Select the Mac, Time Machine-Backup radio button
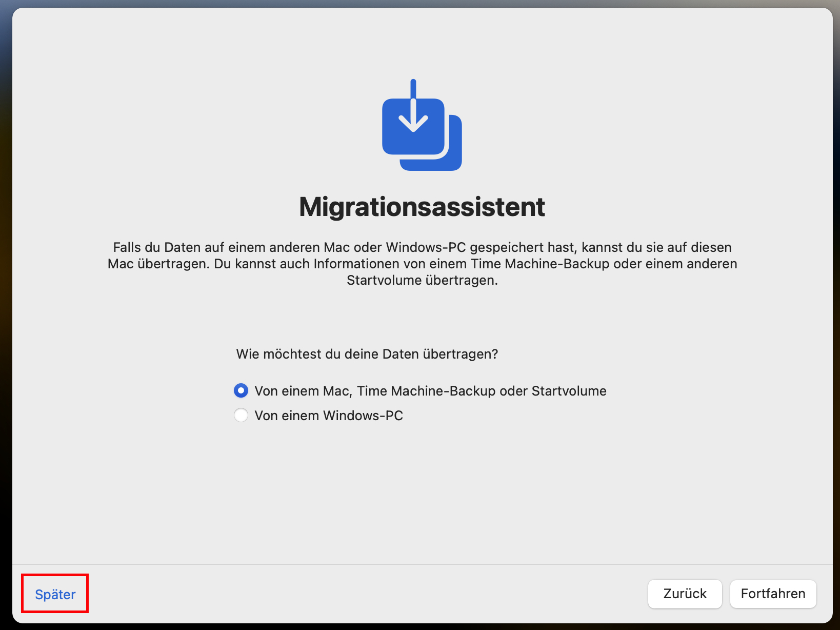The image size is (840, 630). click(241, 391)
